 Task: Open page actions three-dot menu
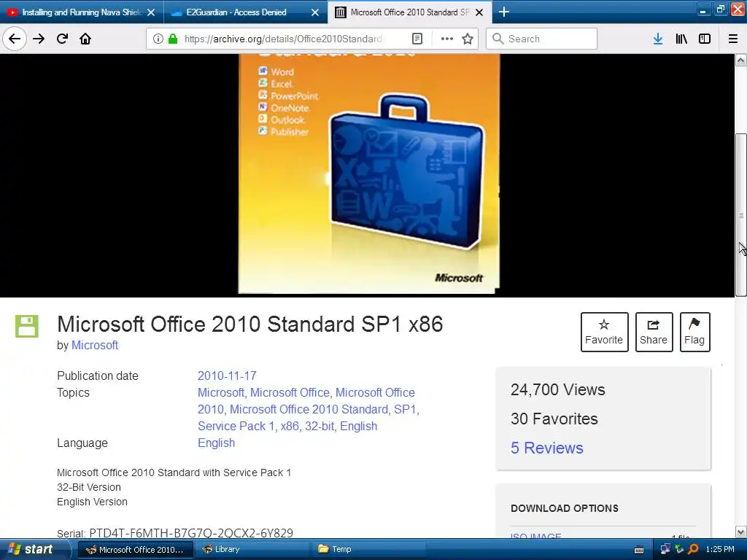(446, 39)
